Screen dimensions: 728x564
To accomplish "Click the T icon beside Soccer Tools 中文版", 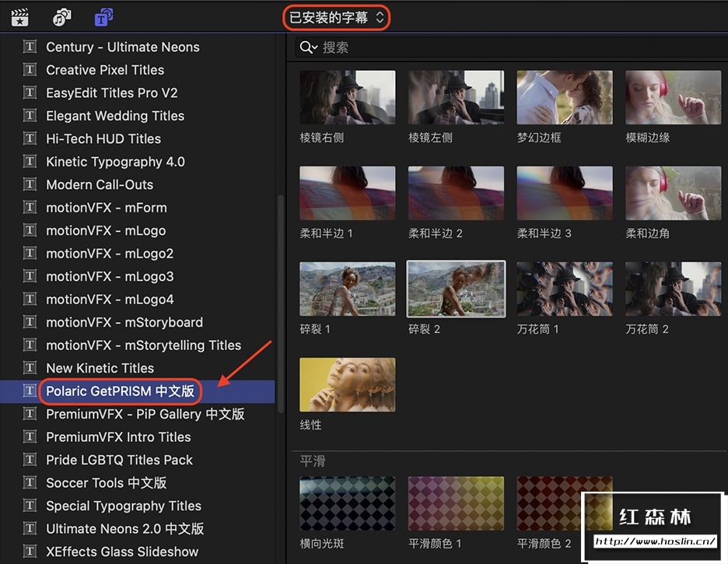I will click(30, 482).
